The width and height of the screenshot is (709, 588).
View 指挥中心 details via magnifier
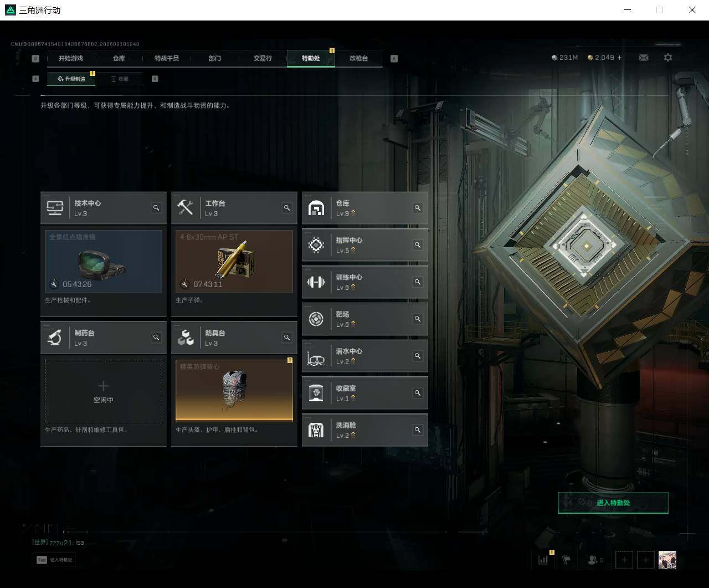[x=418, y=245]
